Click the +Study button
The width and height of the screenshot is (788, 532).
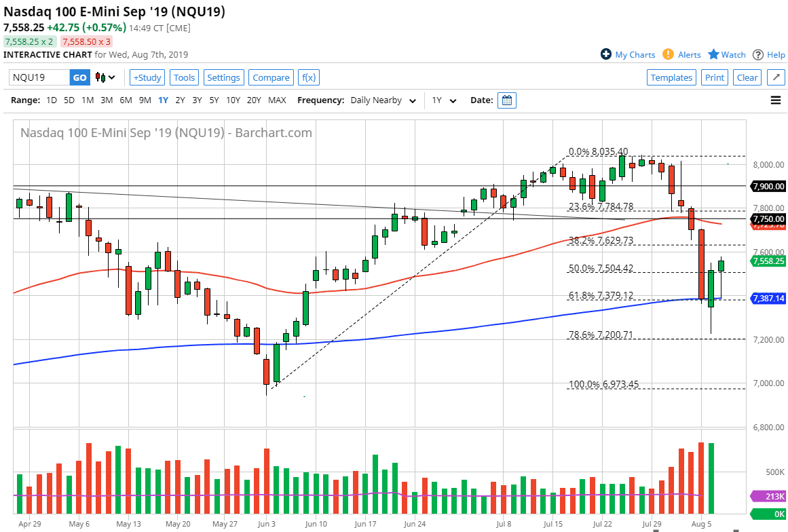pos(147,77)
